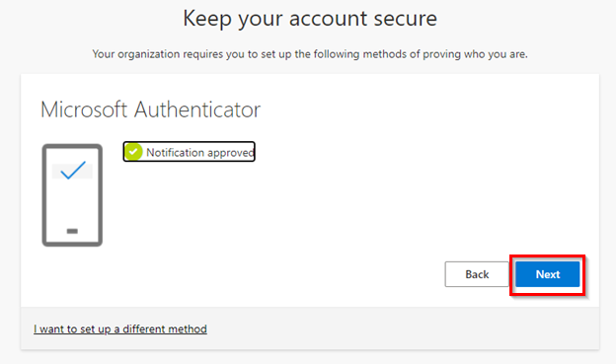616x364 pixels.
Task: Click the blue checkmark on the phone screen
Action: click(x=73, y=170)
